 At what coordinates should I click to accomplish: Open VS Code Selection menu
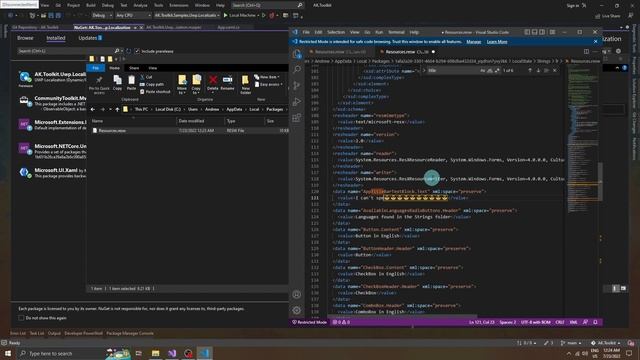pyautogui.click(x=336, y=32)
